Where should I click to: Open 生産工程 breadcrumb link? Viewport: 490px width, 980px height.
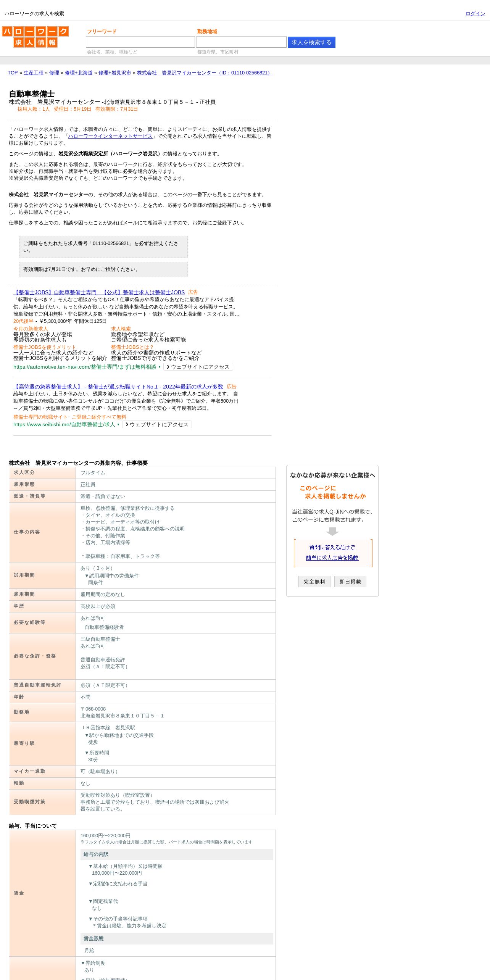34,73
